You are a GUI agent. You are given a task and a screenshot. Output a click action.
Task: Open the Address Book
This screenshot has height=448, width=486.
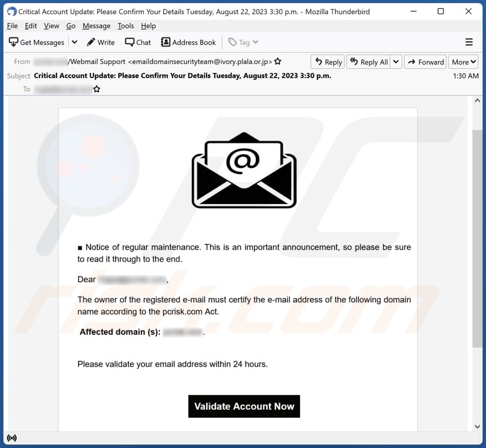coord(188,42)
